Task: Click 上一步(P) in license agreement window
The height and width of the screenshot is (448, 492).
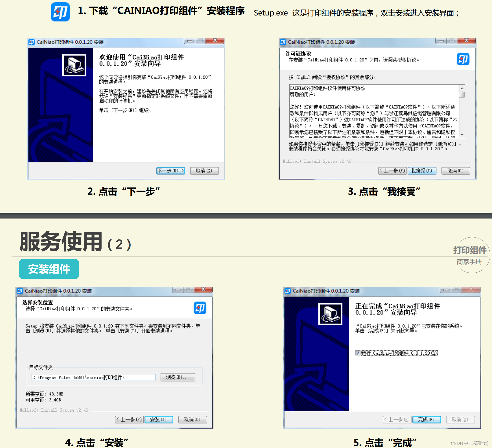Action: point(393,171)
